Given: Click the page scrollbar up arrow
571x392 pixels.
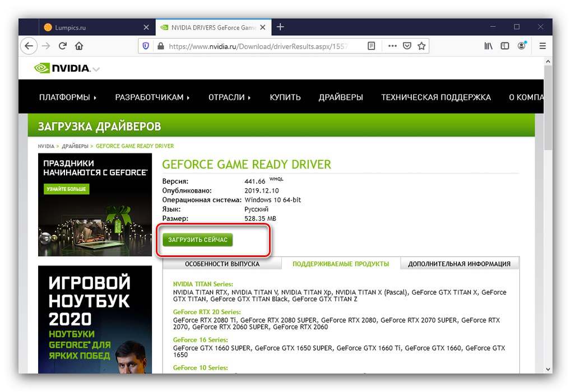Looking at the screenshot, I should pyautogui.click(x=548, y=62).
